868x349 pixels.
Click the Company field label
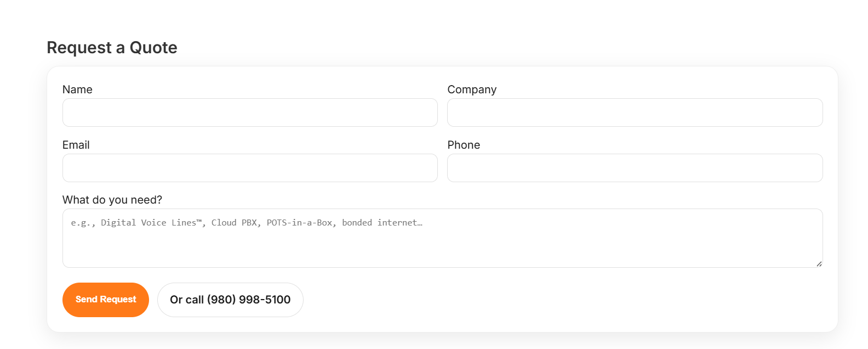click(472, 89)
